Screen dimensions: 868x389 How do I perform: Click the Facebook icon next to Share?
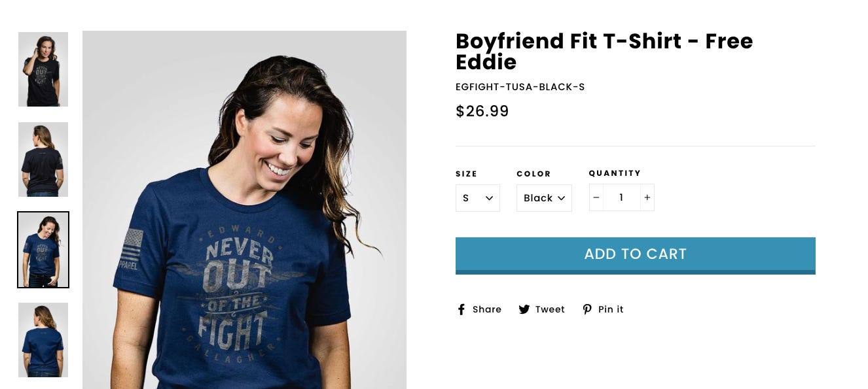[461, 309]
